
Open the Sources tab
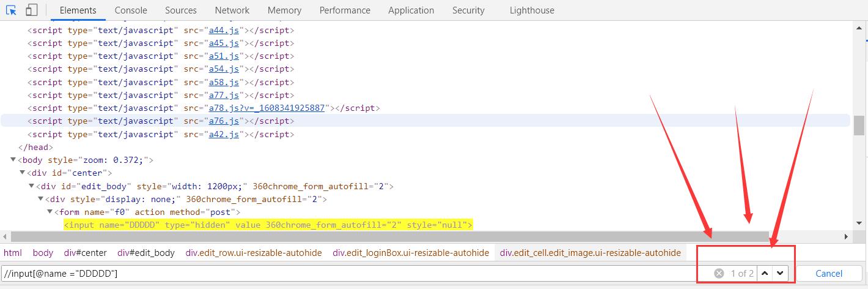(x=181, y=10)
